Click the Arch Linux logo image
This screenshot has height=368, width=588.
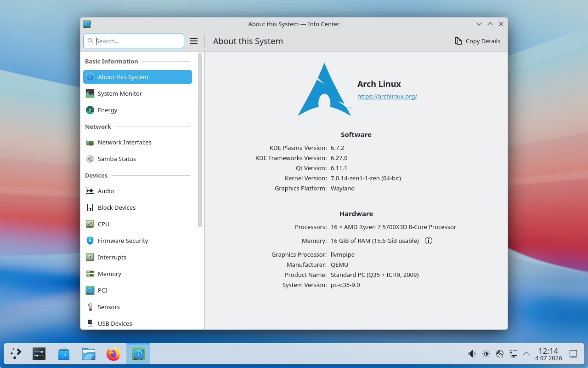[x=324, y=89]
